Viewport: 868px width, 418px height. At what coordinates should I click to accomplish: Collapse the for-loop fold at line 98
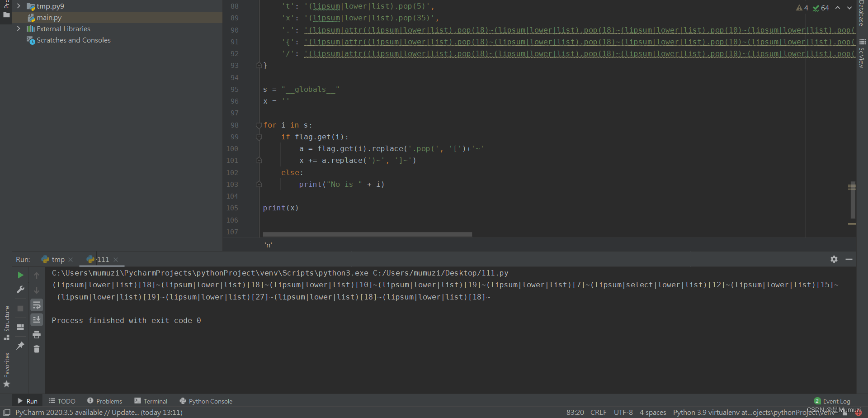click(x=259, y=125)
